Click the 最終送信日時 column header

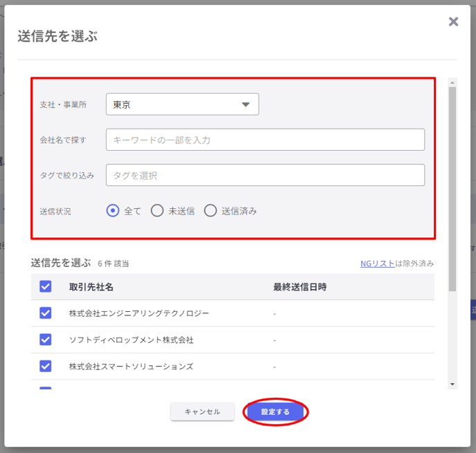(x=300, y=287)
